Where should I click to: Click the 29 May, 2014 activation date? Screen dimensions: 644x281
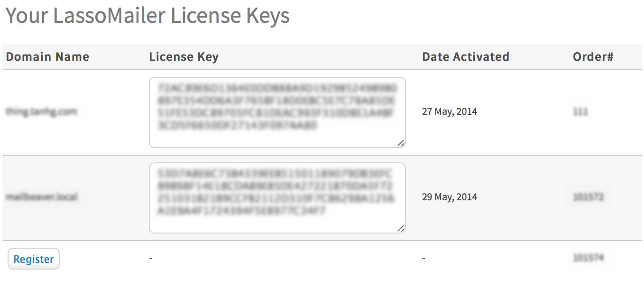(450, 197)
